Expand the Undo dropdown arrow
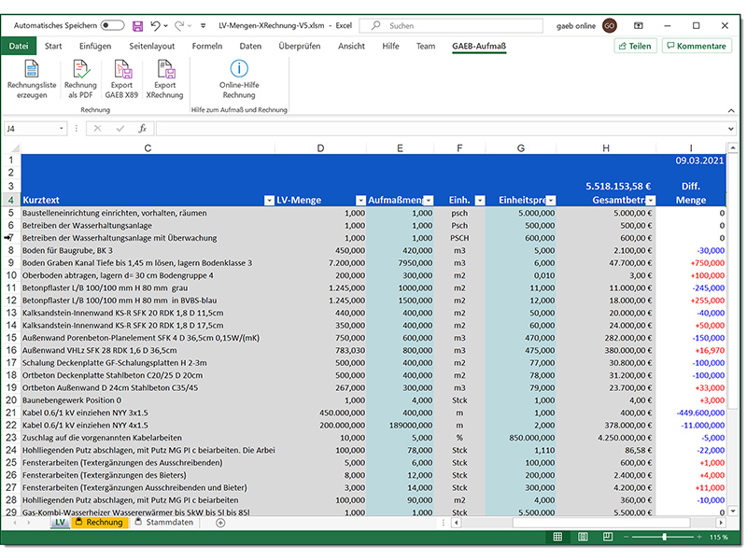The height and width of the screenshot is (560, 747). 165,25
